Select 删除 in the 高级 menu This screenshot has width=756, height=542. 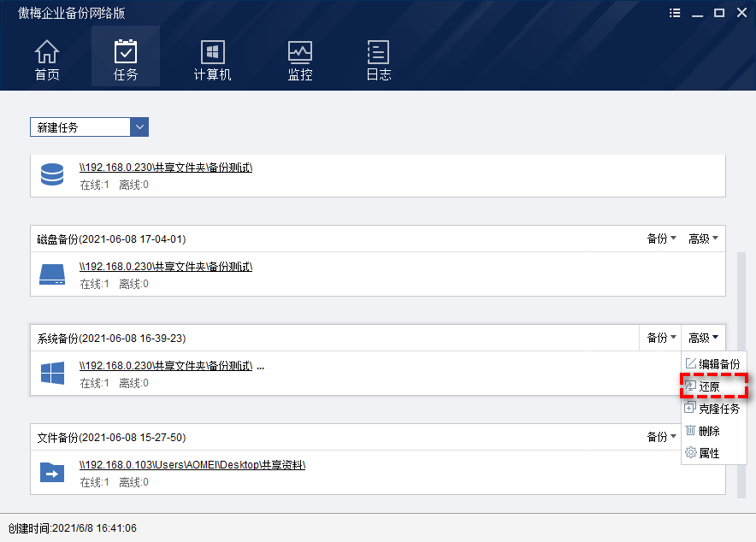click(x=709, y=431)
